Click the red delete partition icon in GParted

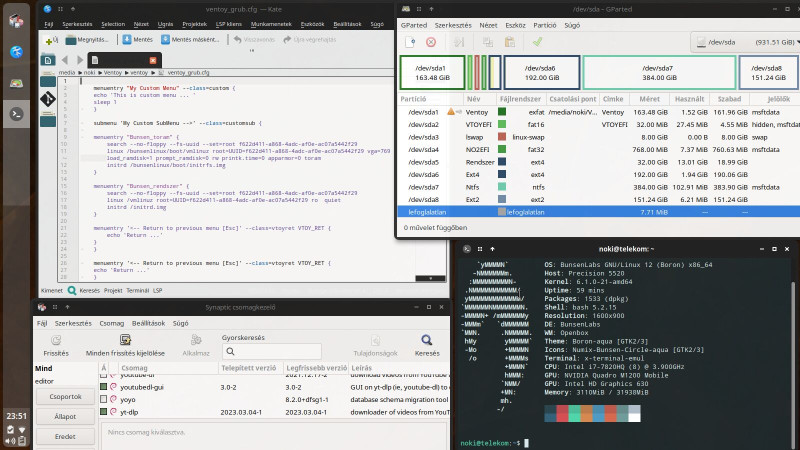coord(431,42)
